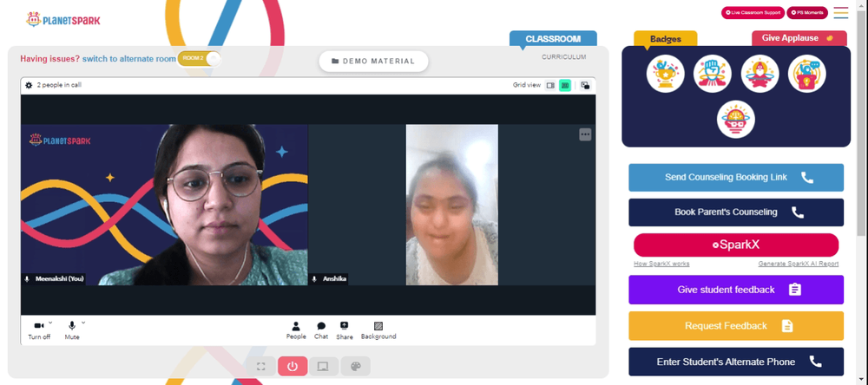Award the brain lightbulb badge

pyautogui.click(x=736, y=120)
